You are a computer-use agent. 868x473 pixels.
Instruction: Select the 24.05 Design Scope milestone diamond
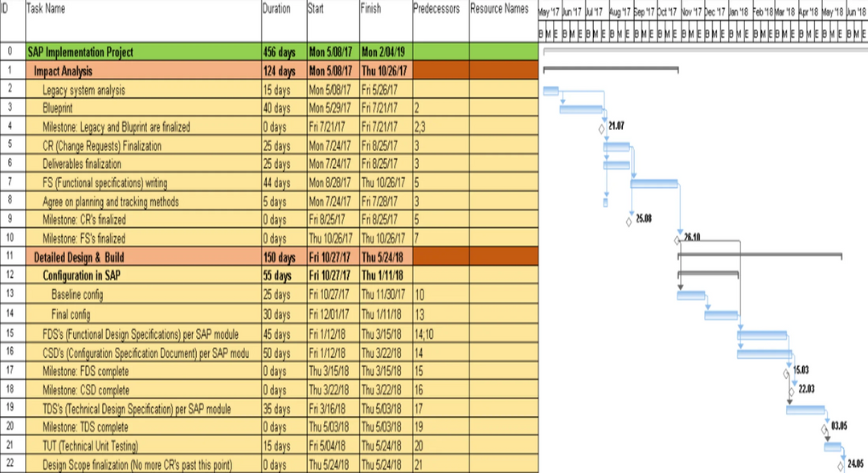[x=841, y=465]
